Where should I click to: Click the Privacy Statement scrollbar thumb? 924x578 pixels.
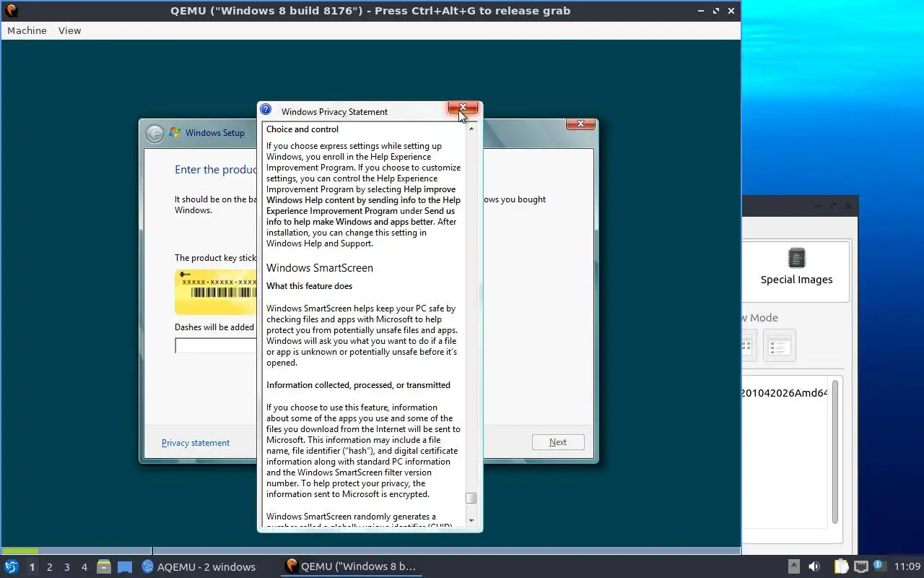coord(471,499)
